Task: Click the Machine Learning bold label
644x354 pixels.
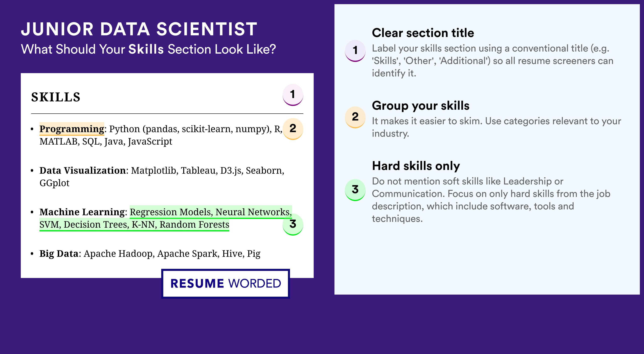Action: click(x=82, y=212)
